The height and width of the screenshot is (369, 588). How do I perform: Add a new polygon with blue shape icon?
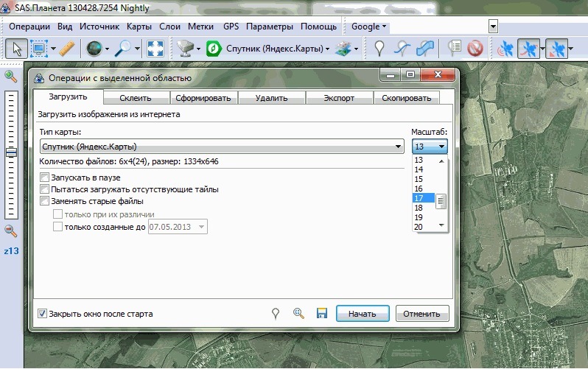click(x=425, y=49)
